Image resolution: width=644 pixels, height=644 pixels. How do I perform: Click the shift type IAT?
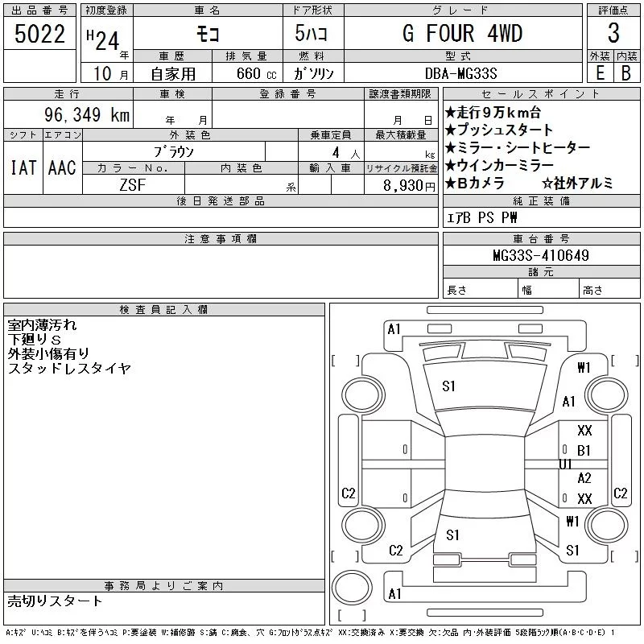(x=23, y=167)
